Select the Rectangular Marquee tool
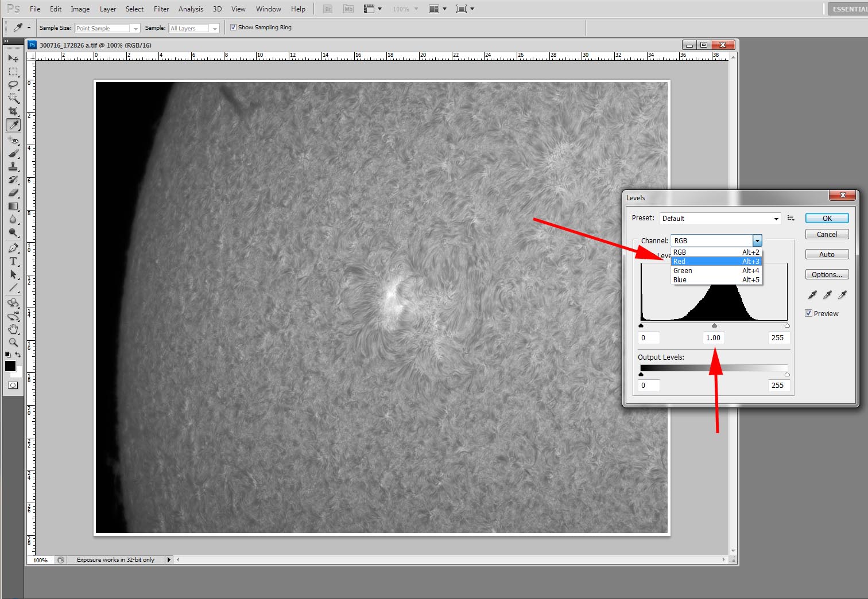 13,72
